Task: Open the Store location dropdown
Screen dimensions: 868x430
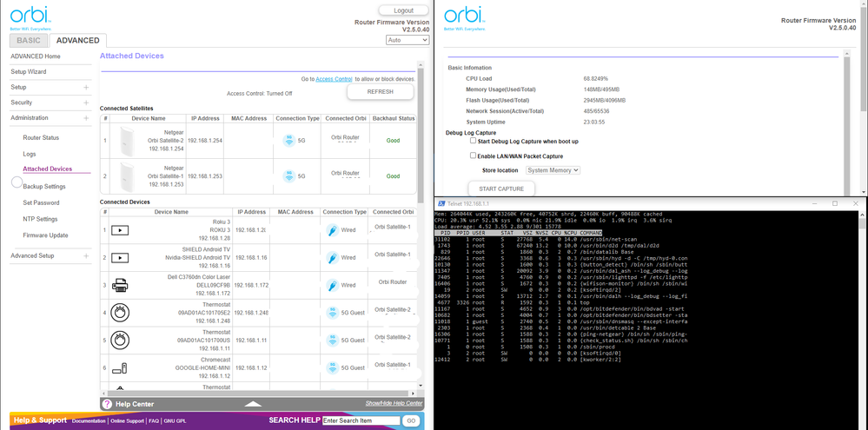Action: pos(553,170)
